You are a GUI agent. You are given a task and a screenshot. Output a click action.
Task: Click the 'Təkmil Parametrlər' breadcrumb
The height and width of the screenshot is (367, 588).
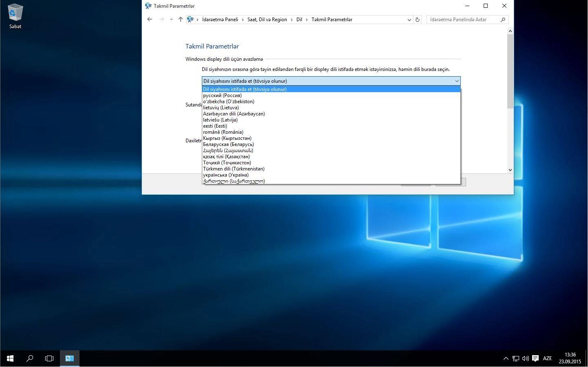pyautogui.click(x=332, y=20)
